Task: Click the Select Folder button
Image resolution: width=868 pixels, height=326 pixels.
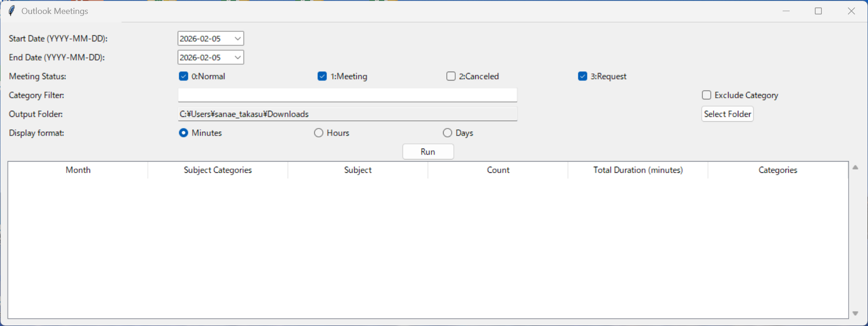Action: tap(728, 114)
